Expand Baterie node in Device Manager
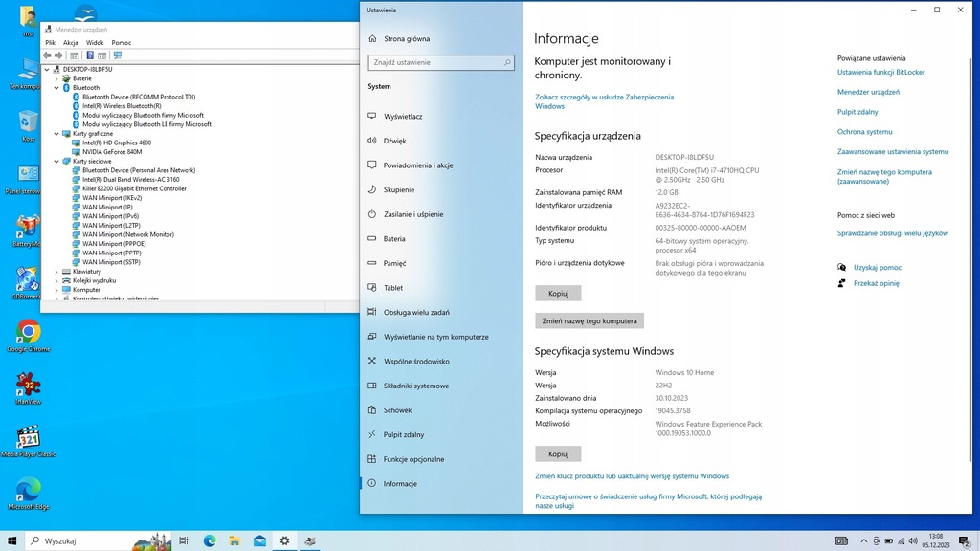Image resolution: width=980 pixels, height=551 pixels. coord(56,78)
